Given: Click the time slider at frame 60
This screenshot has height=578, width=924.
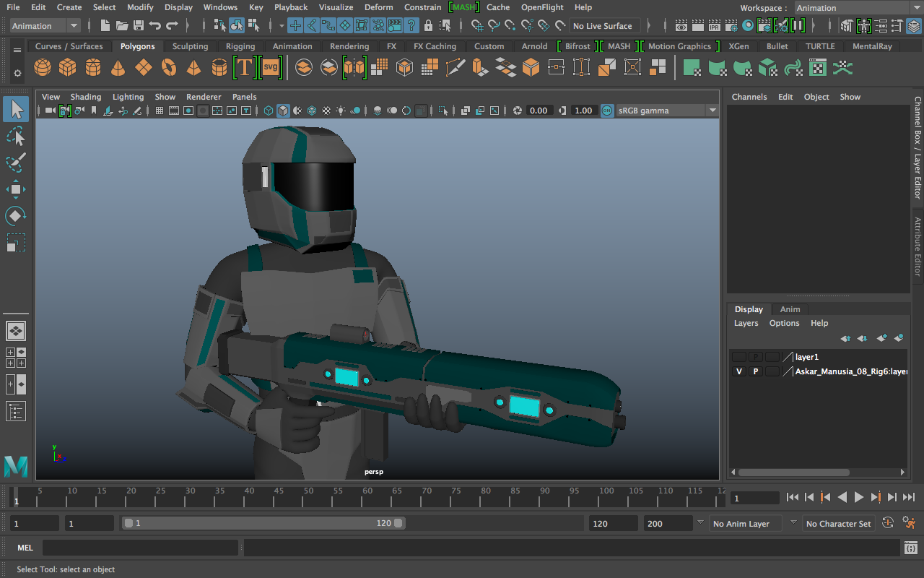Looking at the screenshot, I should click(x=367, y=496).
